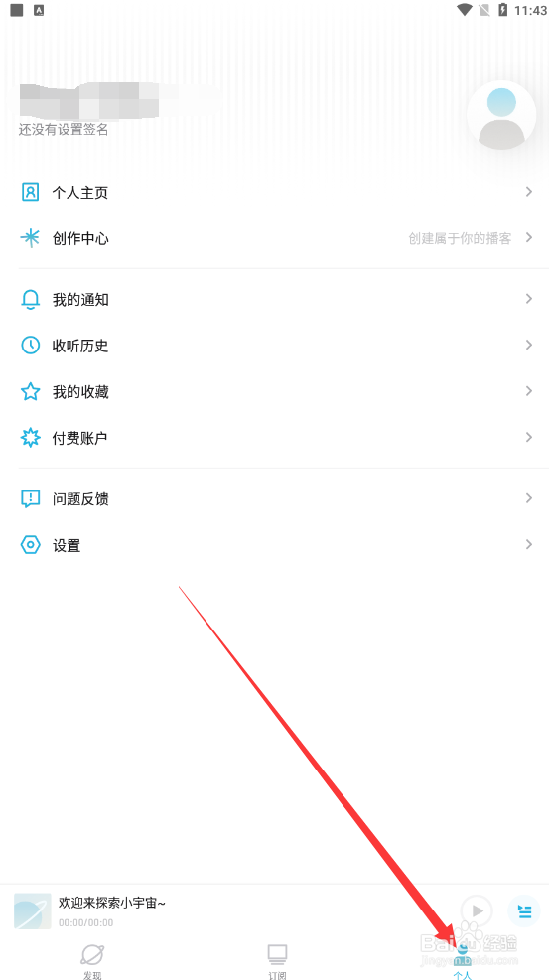
Task: Expand 个人主页 row chevron
Action: (529, 192)
